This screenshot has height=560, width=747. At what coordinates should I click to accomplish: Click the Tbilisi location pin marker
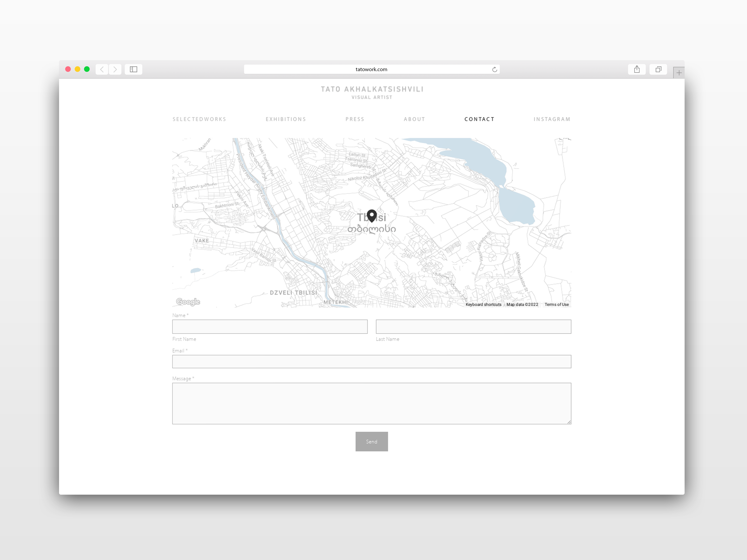pyautogui.click(x=372, y=215)
